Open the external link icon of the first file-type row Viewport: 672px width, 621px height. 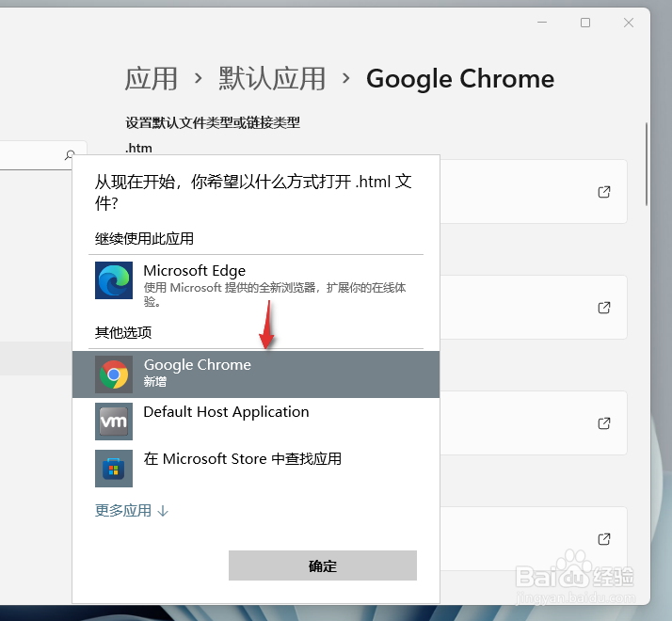(604, 192)
